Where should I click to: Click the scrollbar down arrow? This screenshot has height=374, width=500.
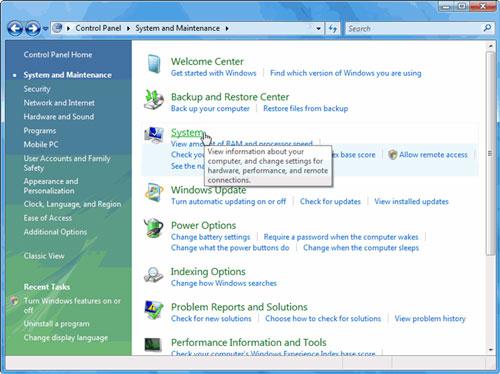[x=490, y=350]
